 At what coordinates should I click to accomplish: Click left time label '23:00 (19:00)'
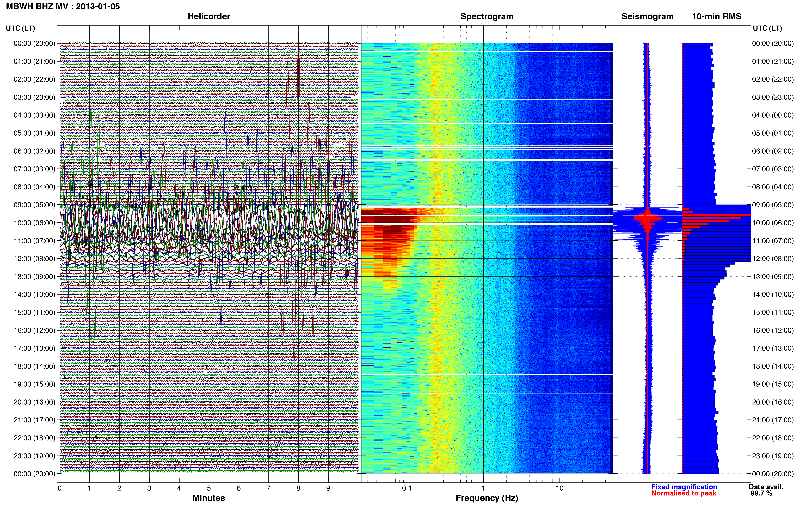point(34,456)
